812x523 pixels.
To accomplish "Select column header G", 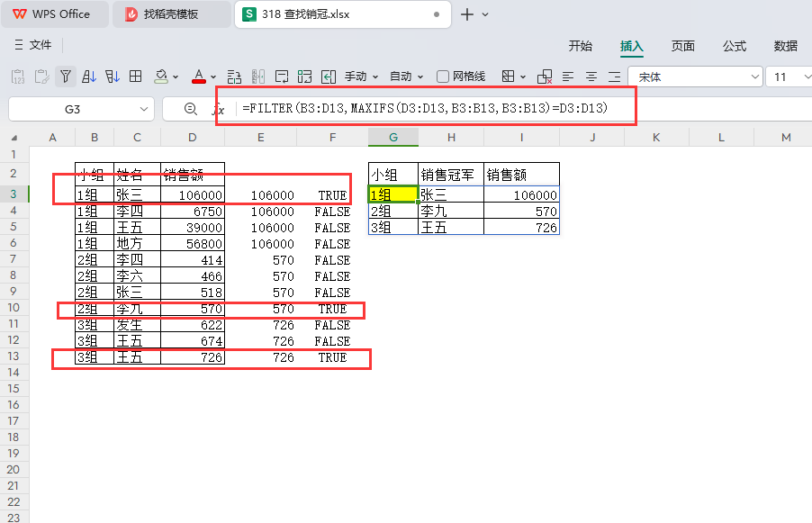I will click(393, 137).
